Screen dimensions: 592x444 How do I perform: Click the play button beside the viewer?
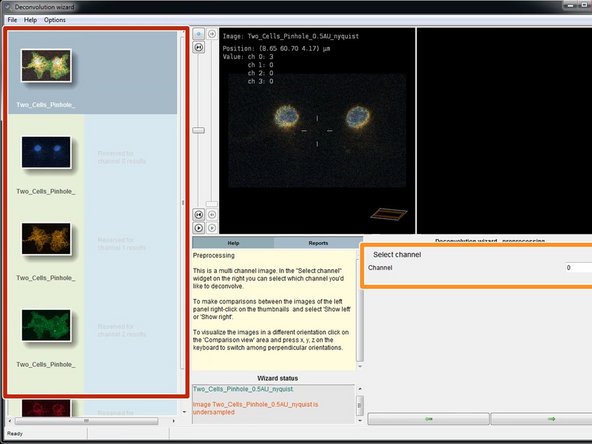pos(199,228)
